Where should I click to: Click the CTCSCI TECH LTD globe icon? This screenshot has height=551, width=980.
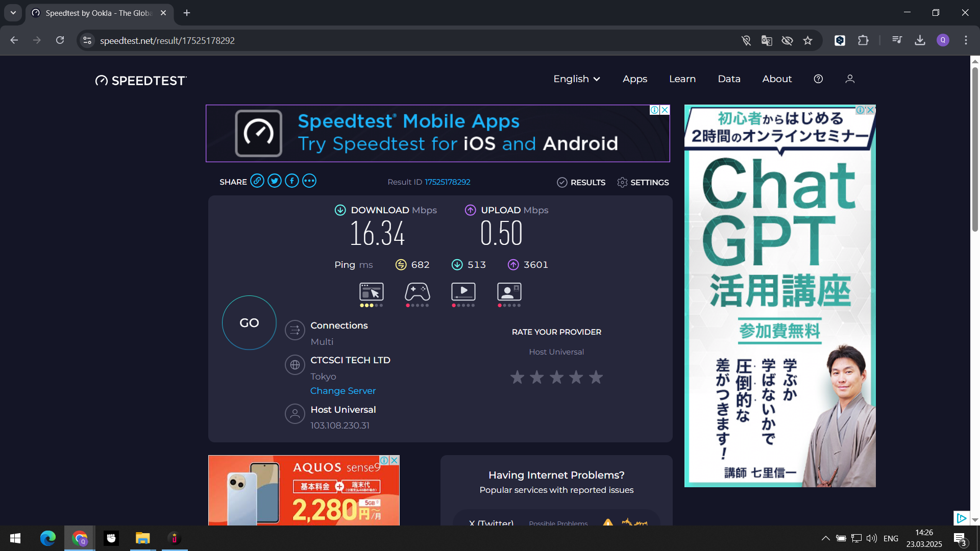pos(295,365)
